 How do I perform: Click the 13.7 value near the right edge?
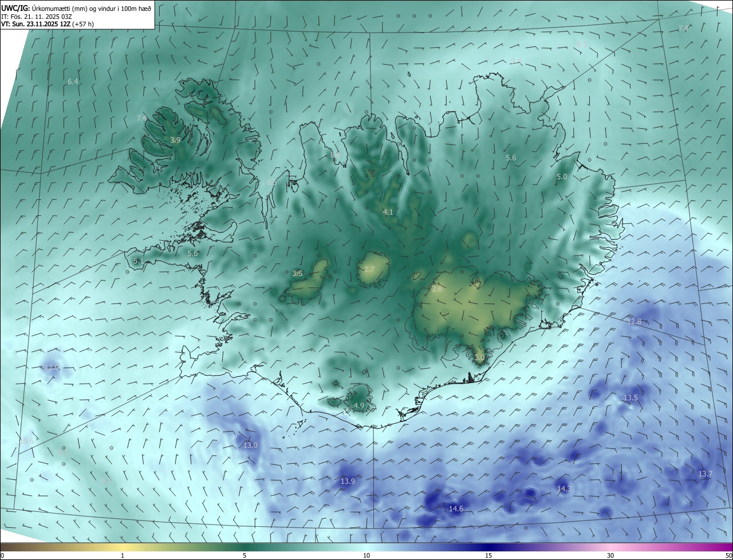[x=705, y=474]
